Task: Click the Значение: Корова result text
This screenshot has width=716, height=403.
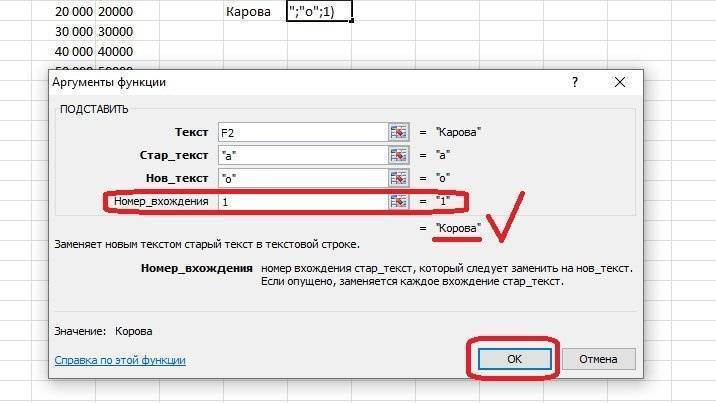Action: [x=104, y=331]
